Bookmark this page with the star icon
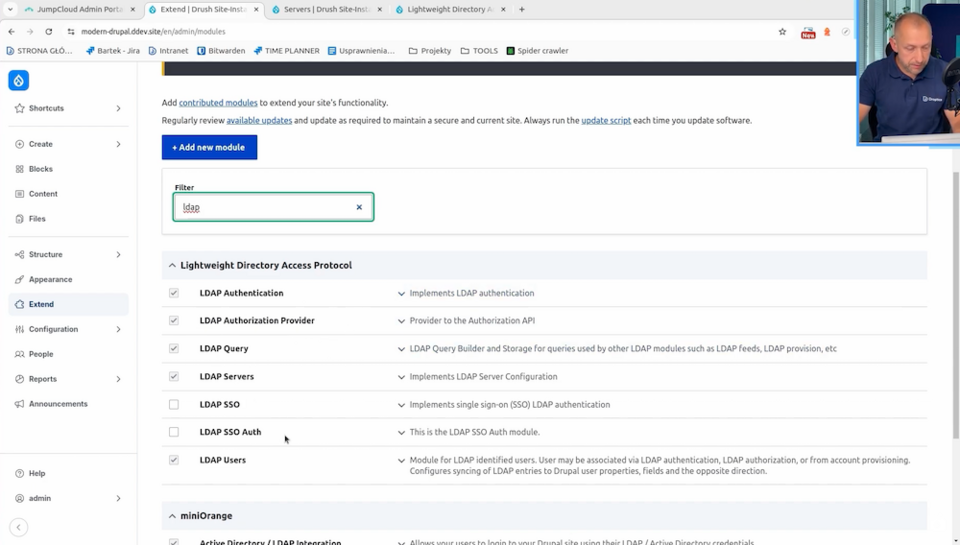Image resolution: width=960 pixels, height=545 pixels. (x=782, y=32)
